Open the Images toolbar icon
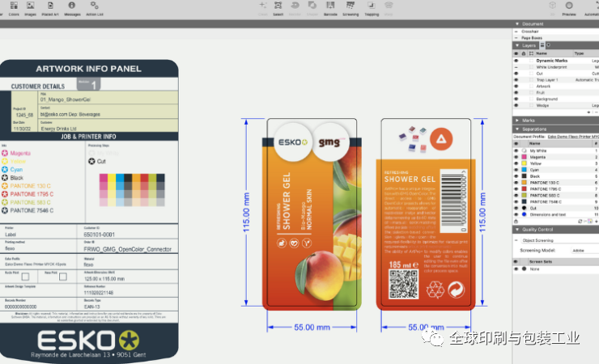Image resolution: width=599 pixels, height=364 pixels. (30, 10)
